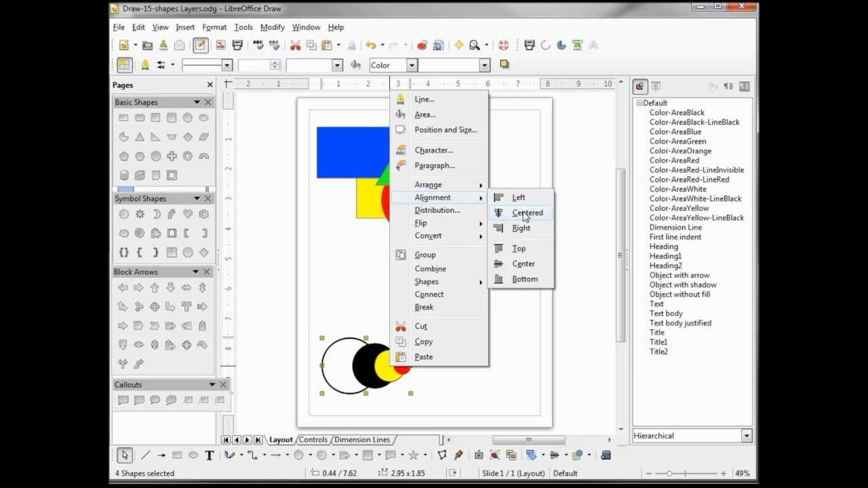The image size is (868, 488).
Task: Click the Graphic Styles icon in Styles panel
Action: click(x=639, y=86)
